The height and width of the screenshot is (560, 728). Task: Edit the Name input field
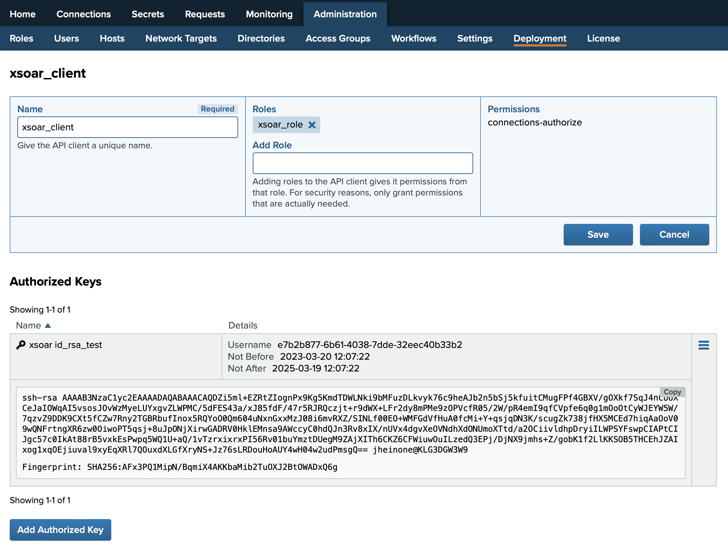[127, 127]
